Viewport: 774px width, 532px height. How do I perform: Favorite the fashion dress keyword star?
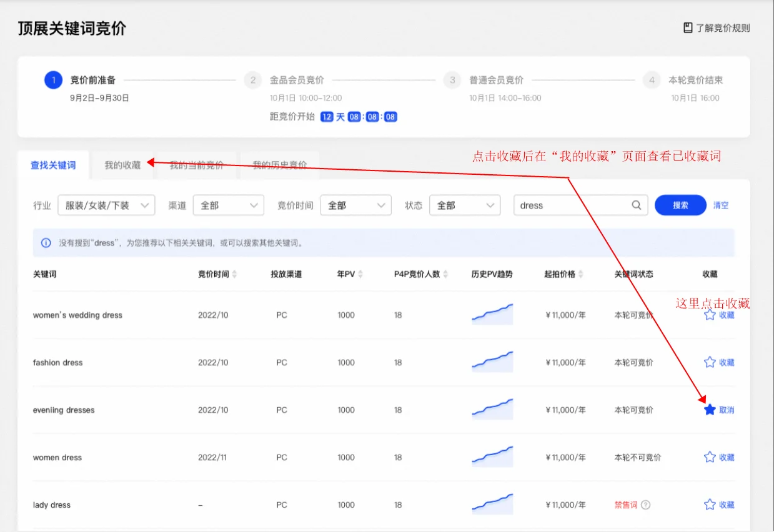[x=710, y=363]
